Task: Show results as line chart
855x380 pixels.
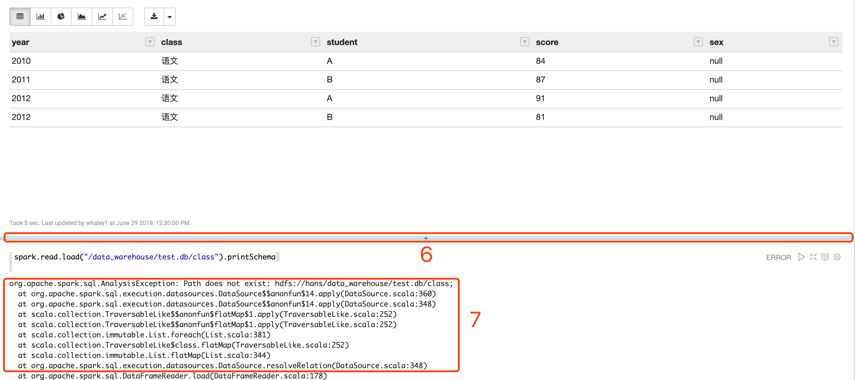Action: click(x=103, y=16)
